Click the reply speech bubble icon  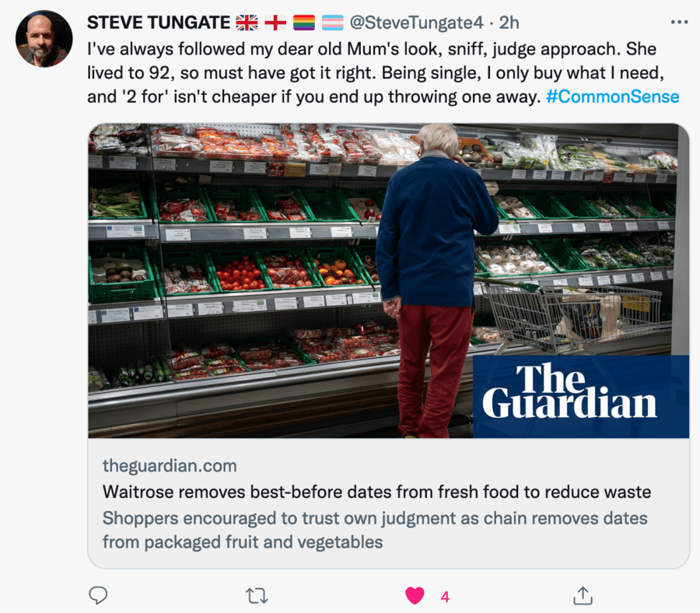point(98,595)
